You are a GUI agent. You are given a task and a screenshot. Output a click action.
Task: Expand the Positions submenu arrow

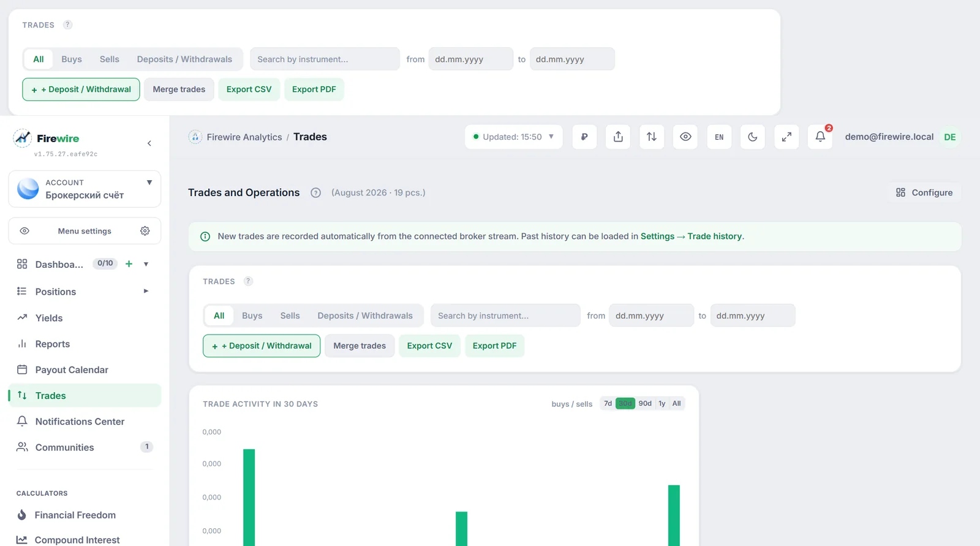coord(146,291)
